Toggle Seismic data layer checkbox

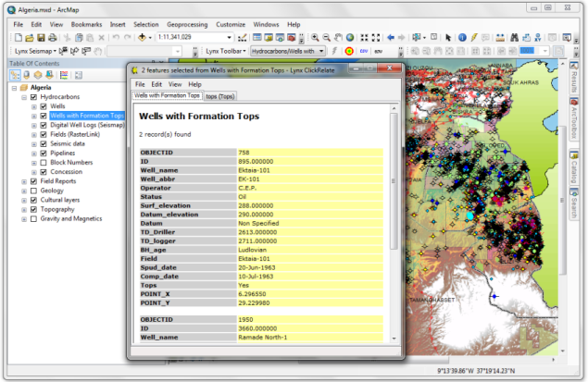[44, 143]
